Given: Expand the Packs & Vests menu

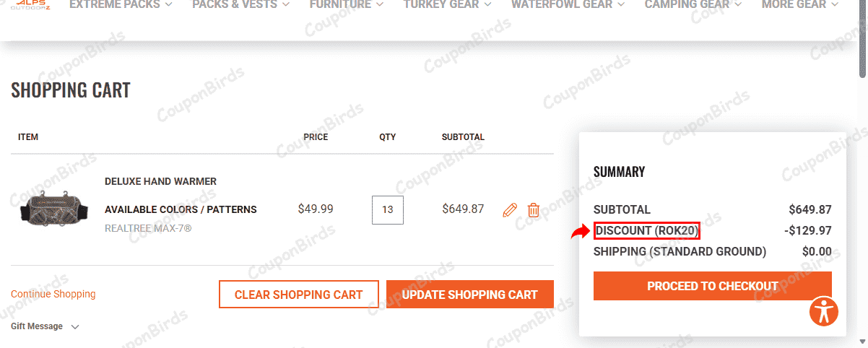Looking at the screenshot, I should coord(240,5).
